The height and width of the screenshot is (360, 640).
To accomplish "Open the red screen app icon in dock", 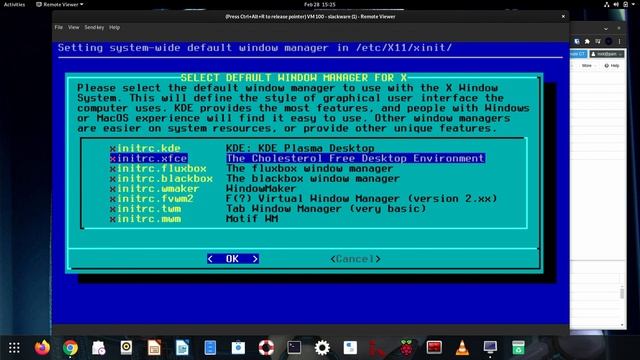I will tap(434, 348).
